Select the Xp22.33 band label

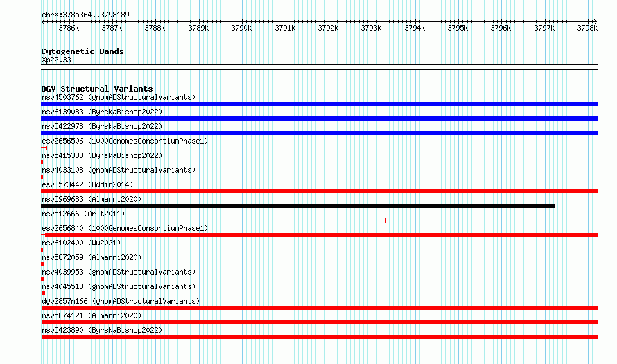tap(56, 60)
